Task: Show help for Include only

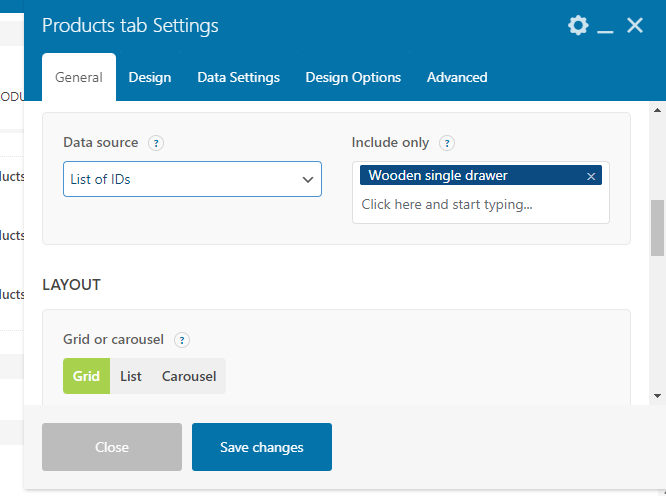Action: [x=447, y=143]
